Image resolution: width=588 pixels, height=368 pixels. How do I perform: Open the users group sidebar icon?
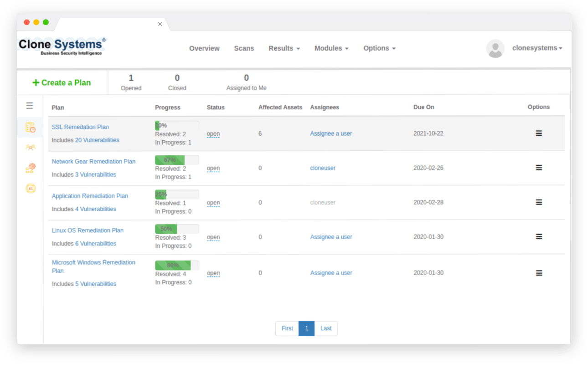(31, 148)
